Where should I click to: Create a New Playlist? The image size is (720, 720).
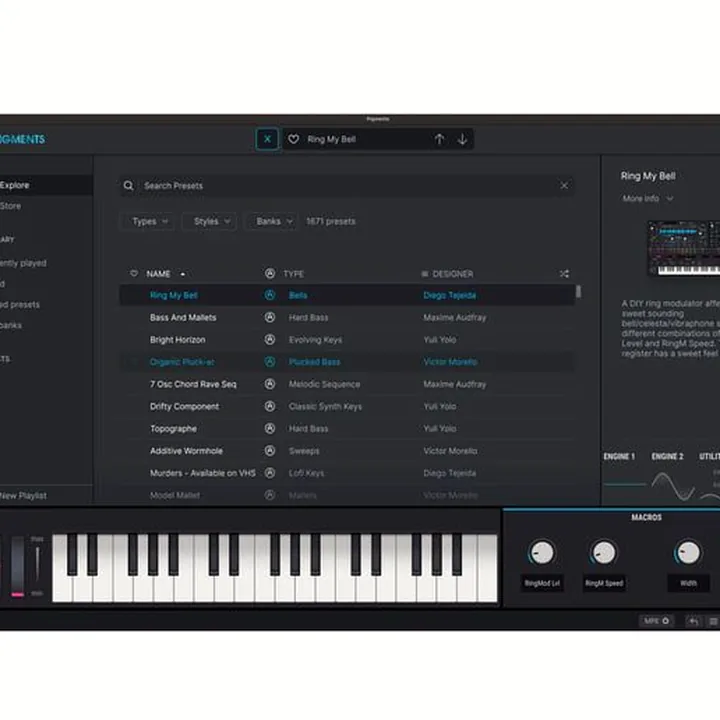click(23, 495)
